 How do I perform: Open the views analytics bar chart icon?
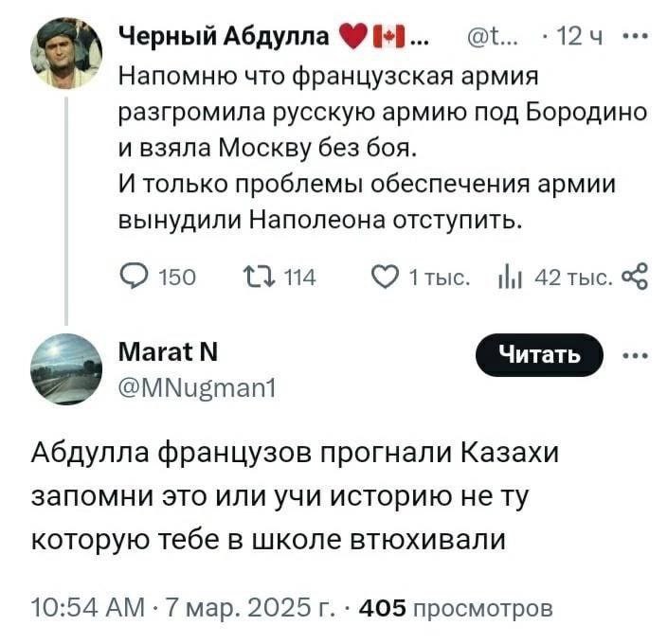[x=509, y=277]
